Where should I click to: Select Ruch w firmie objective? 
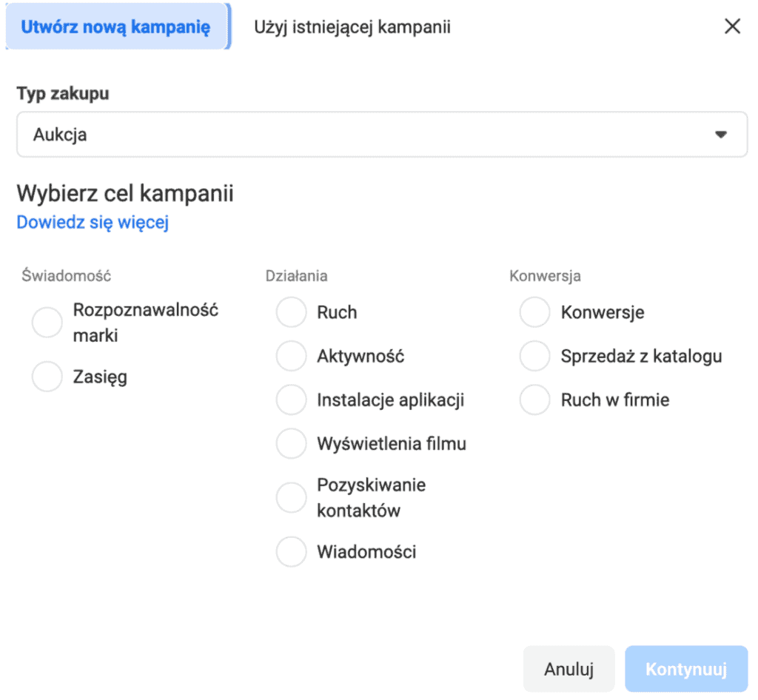[x=534, y=400]
